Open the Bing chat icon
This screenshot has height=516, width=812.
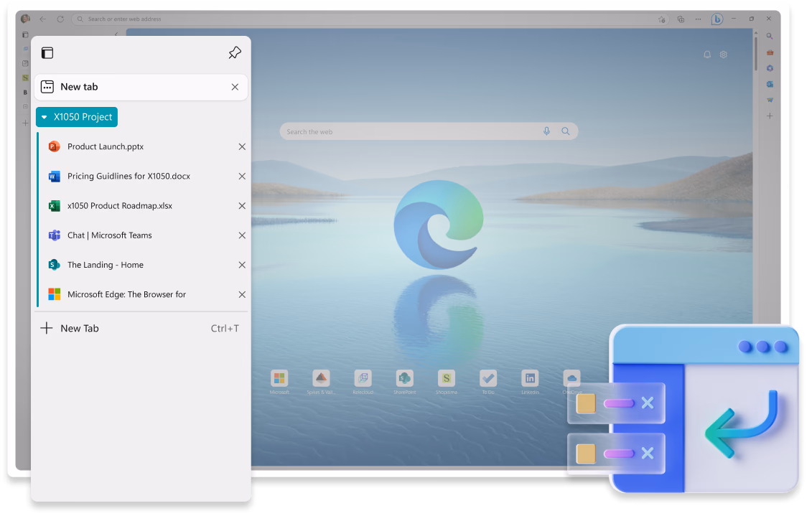point(717,19)
